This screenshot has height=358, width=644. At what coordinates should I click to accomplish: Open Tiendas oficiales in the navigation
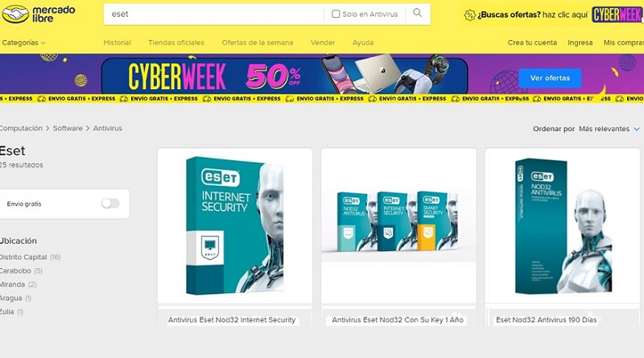point(176,43)
